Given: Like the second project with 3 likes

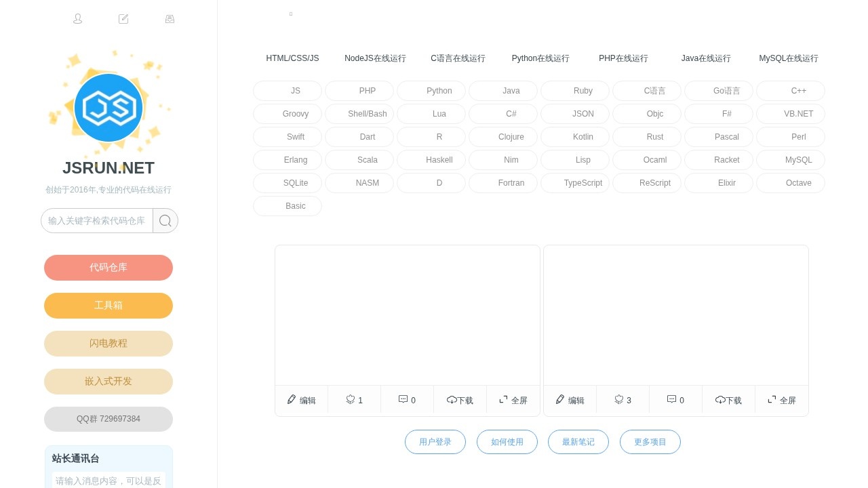Looking at the screenshot, I should [x=619, y=400].
